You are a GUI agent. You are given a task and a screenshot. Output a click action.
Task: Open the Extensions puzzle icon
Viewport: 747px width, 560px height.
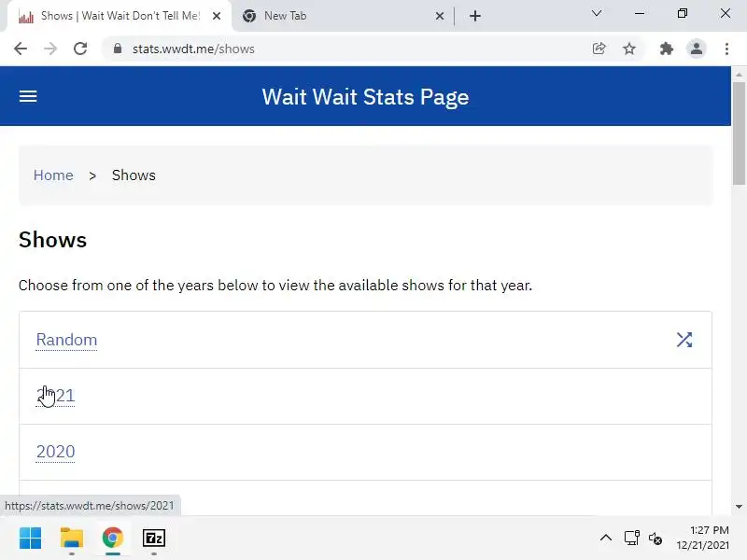666,49
